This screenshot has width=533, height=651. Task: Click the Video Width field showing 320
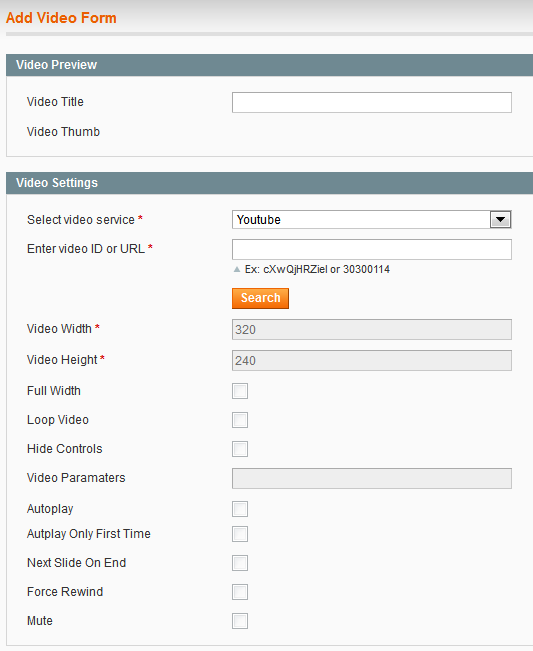[x=372, y=330]
